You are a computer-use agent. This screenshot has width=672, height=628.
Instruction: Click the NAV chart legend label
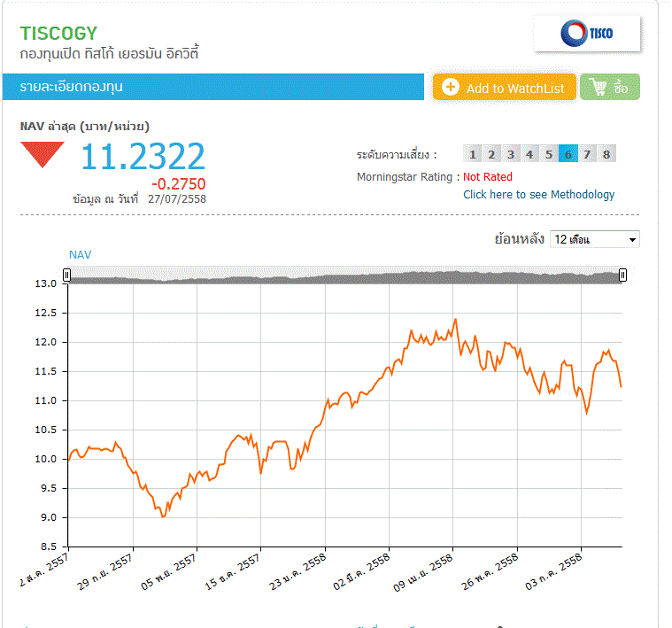click(x=81, y=254)
